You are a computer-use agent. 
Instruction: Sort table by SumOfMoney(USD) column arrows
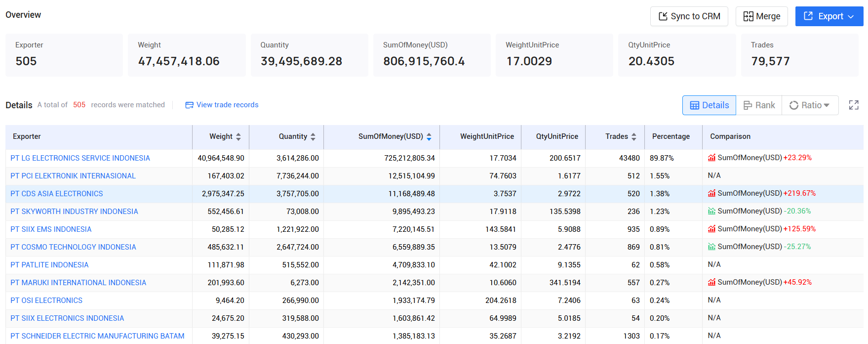click(x=429, y=137)
